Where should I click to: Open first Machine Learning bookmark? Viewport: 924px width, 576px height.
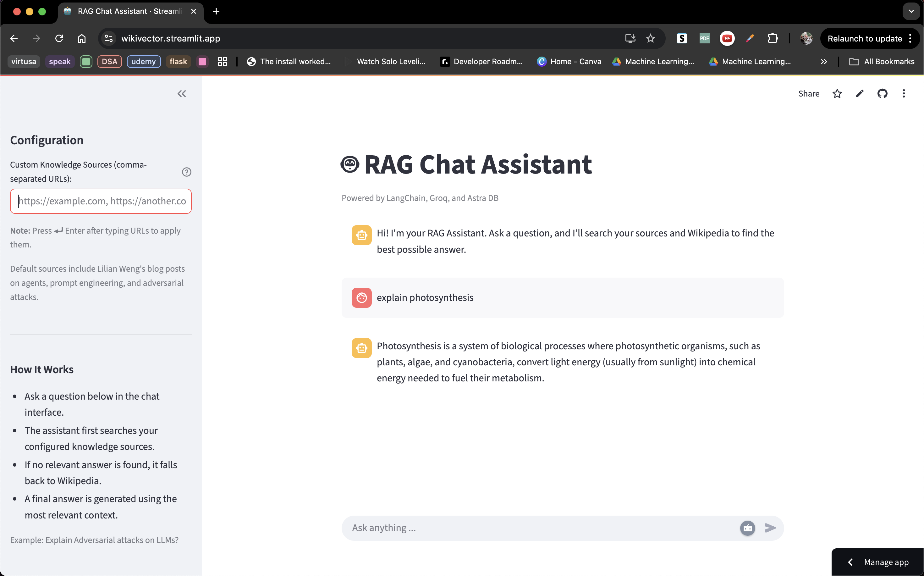click(653, 61)
